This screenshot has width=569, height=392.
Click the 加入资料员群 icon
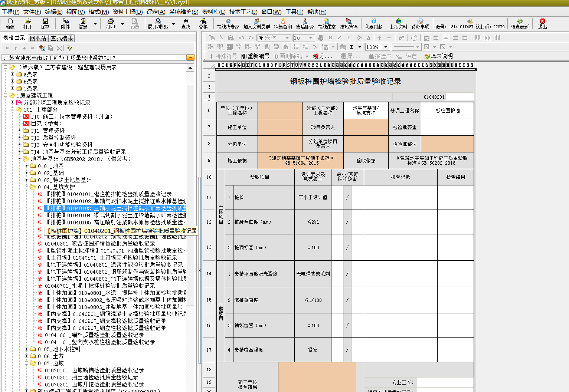[x=256, y=24]
